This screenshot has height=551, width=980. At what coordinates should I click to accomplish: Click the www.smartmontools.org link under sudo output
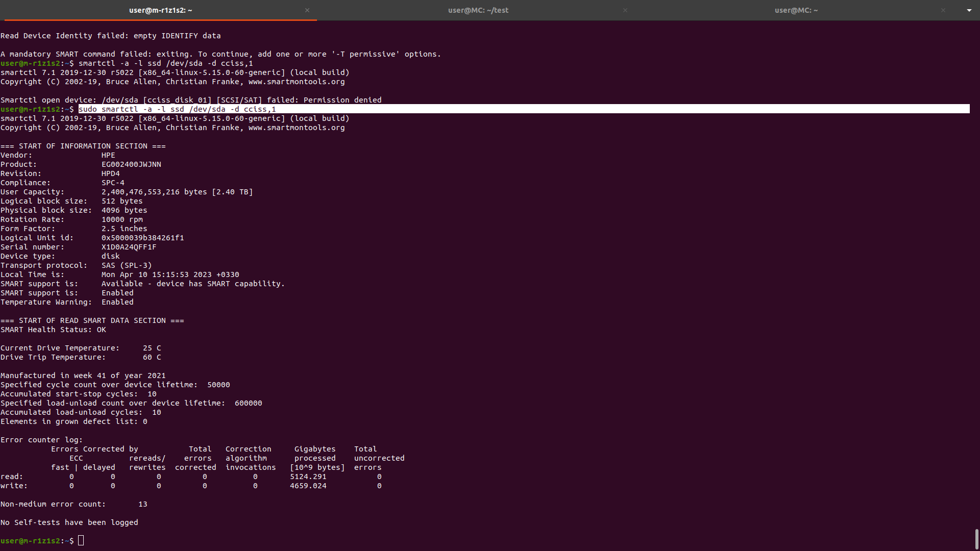(x=296, y=128)
